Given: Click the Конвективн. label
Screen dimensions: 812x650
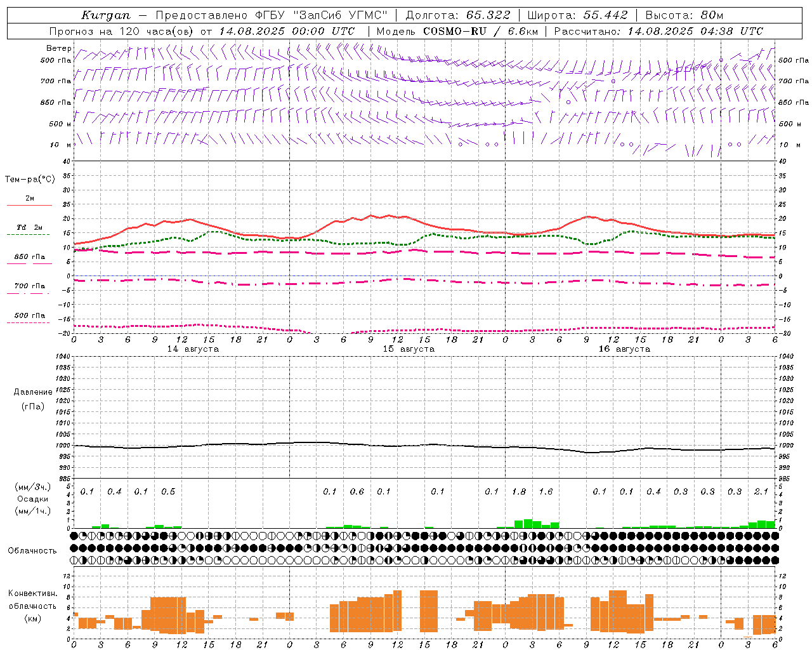Looking at the screenshot, I should [32, 594].
